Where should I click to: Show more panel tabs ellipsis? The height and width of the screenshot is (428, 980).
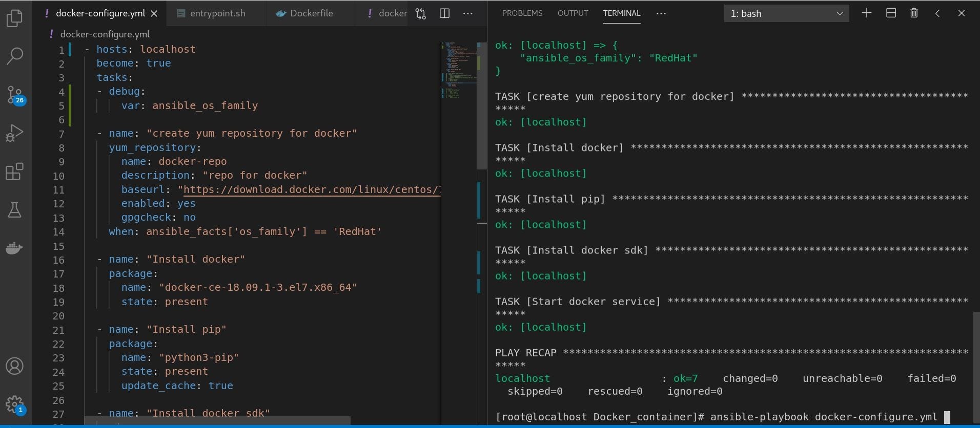661,13
